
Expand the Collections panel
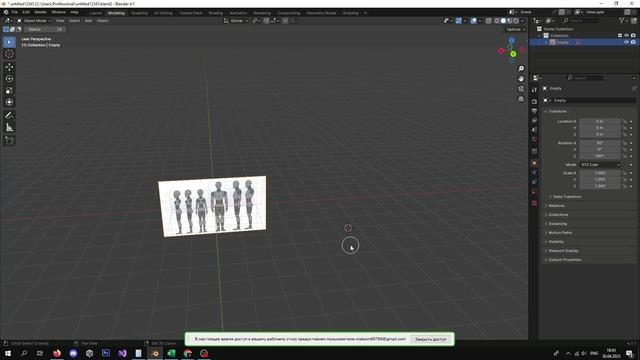coord(558,215)
